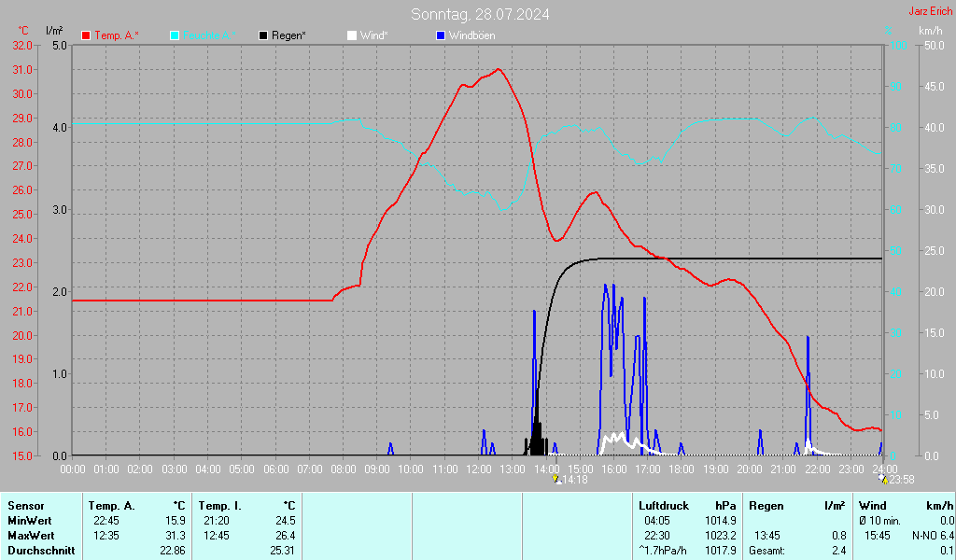Screen dimensions: 956x560
Task: Click the 14:18 marker time label
Action: (x=574, y=480)
